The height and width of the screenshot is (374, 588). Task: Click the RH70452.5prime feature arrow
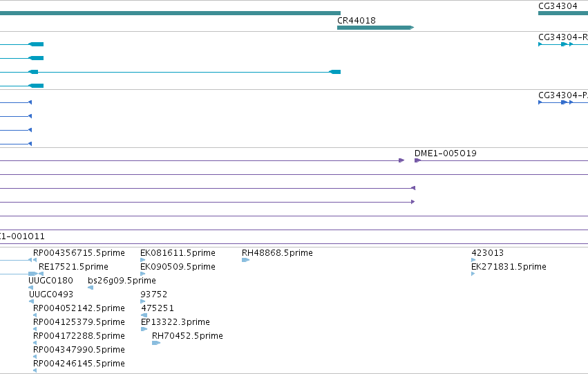click(156, 343)
